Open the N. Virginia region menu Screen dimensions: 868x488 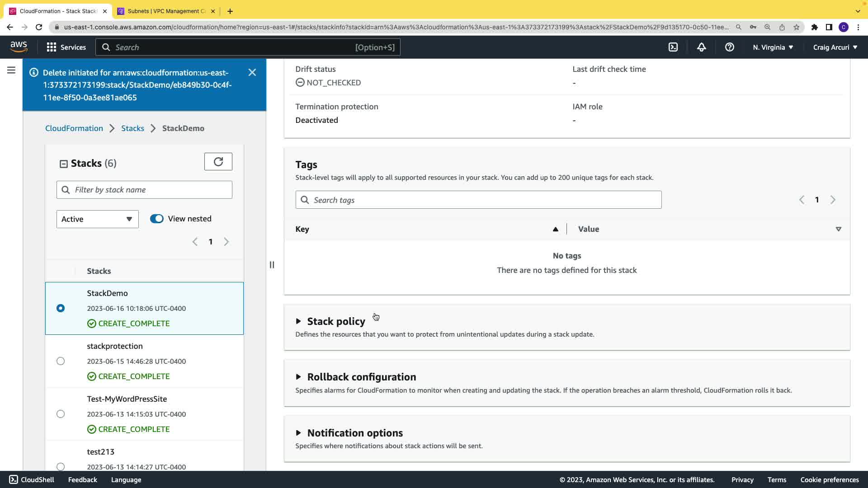click(x=773, y=47)
